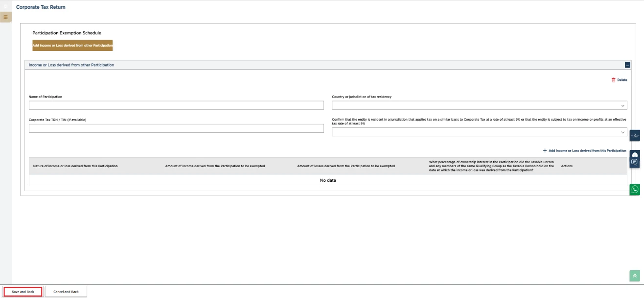Collapse the Income or Loss section chevron
This screenshot has height=298, width=644.
627,65
